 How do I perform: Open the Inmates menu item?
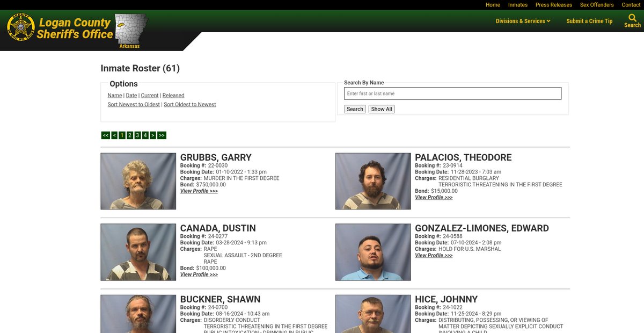click(518, 5)
